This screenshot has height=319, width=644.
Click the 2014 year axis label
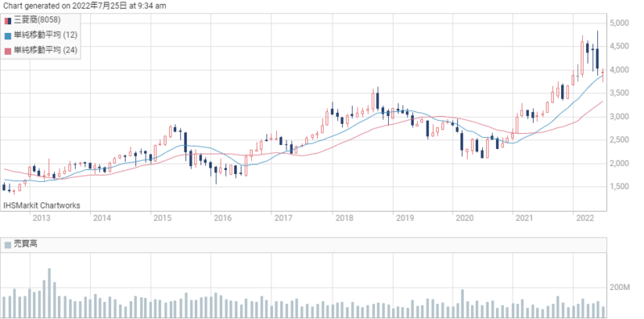(101, 218)
